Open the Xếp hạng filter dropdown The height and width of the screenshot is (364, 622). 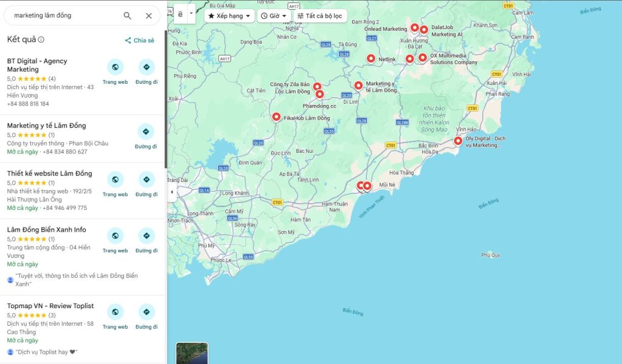pos(229,16)
